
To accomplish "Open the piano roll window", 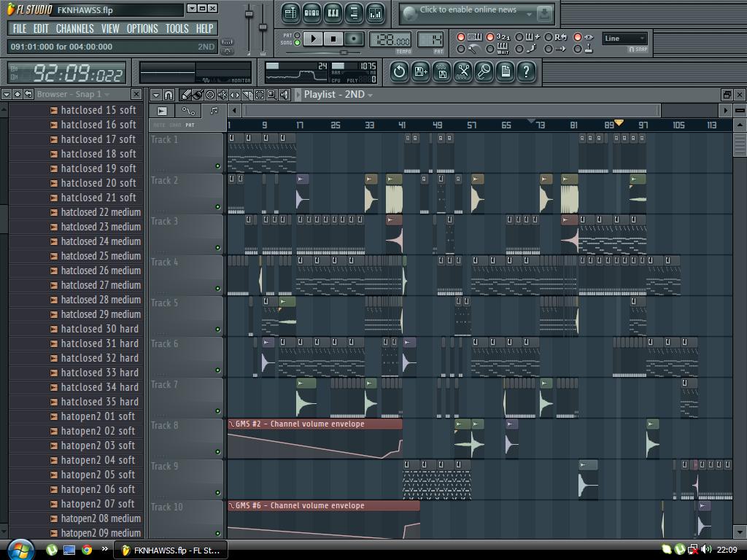I will pyautogui.click(x=333, y=13).
